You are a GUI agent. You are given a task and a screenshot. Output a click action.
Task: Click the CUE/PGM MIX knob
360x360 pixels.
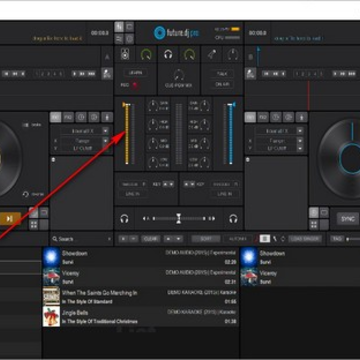179,75
